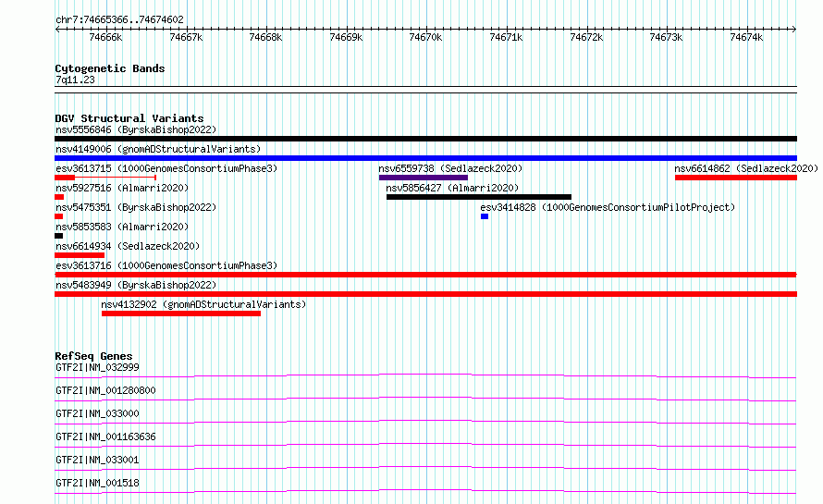Click the nsv5556846 black variant bar

pyautogui.click(x=425, y=139)
